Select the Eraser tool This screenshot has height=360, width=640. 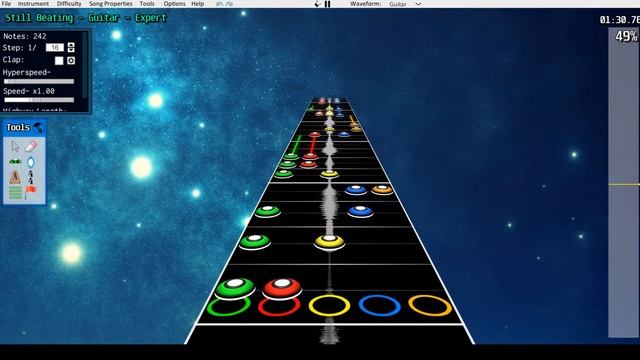point(31,146)
